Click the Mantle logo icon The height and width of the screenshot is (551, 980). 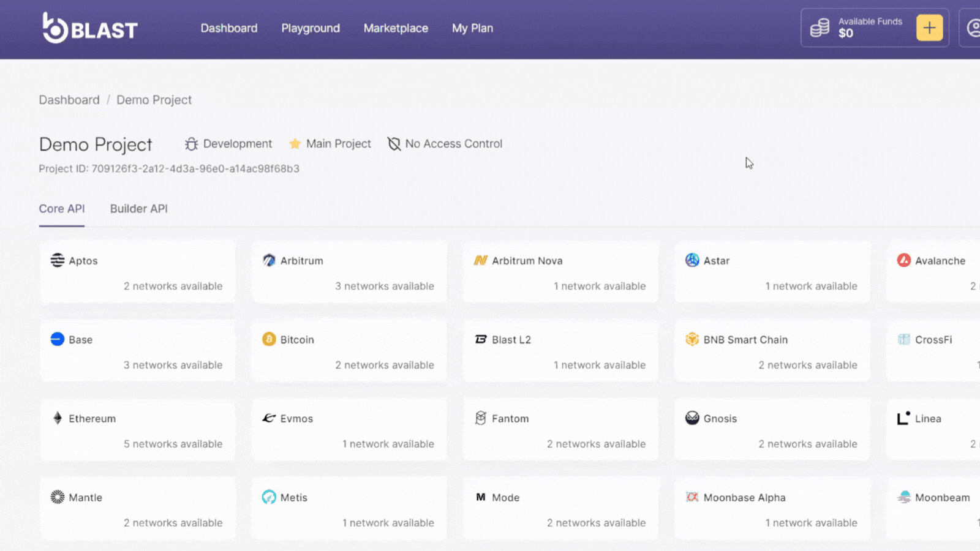coord(58,497)
